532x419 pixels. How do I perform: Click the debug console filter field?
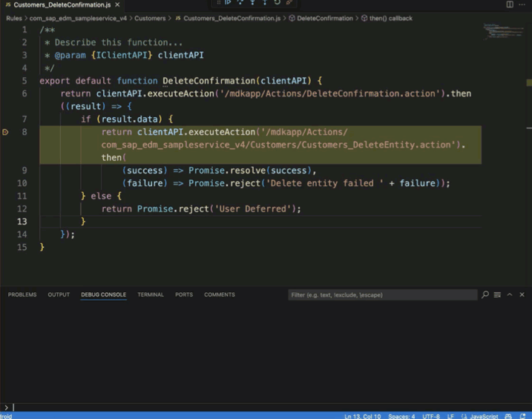pyautogui.click(x=383, y=295)
